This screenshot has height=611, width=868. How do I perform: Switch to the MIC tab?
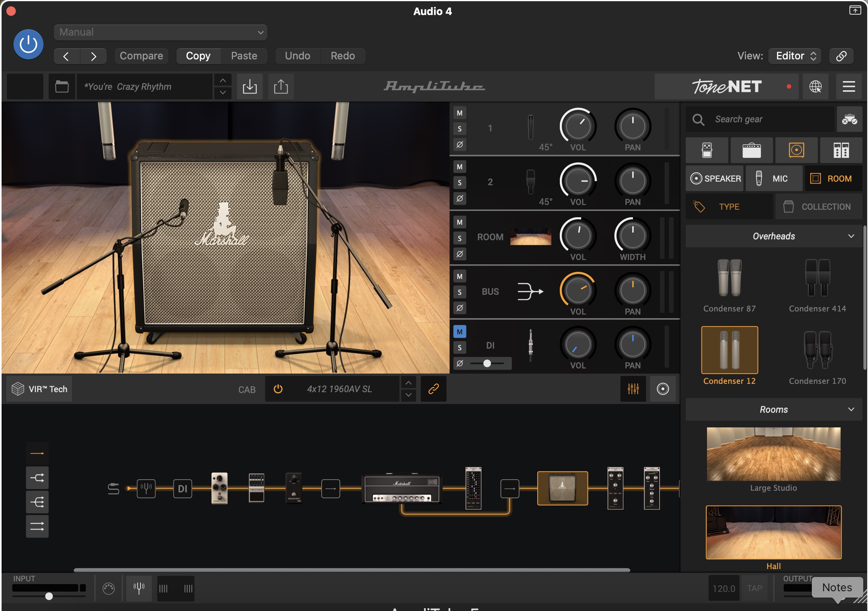point(773,178)
